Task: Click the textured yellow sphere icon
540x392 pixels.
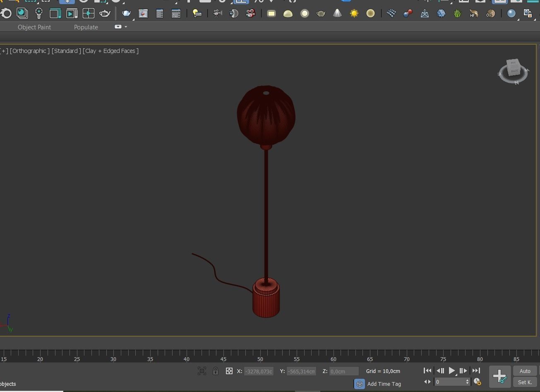Action: (x=371, y=14)
